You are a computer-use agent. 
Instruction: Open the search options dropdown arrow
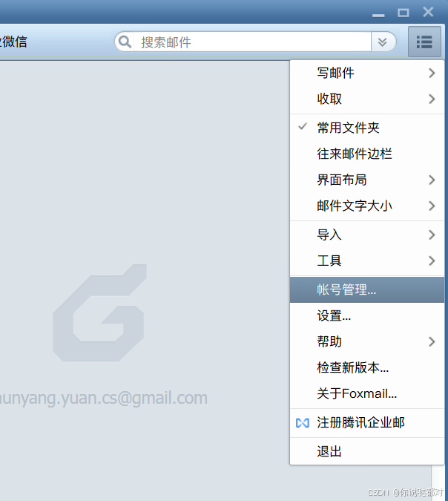click(x=382, y=42)
